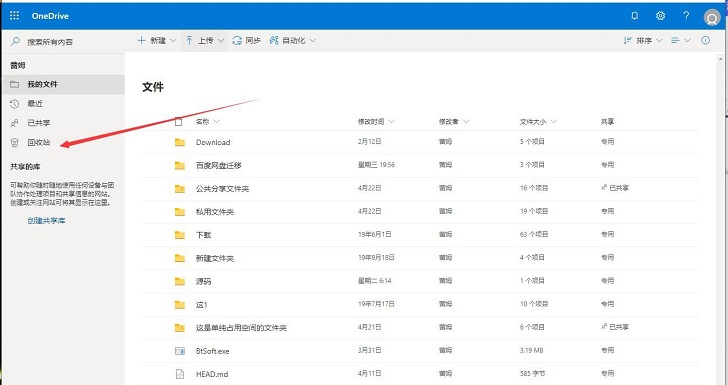
Task: Focus the 搜索所有内容 search box
Action: (63, 42)
